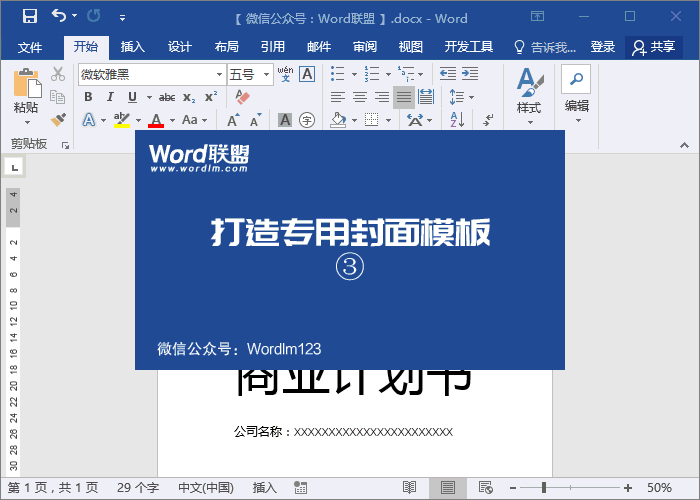Click the 共享 share button

point(654,47)
